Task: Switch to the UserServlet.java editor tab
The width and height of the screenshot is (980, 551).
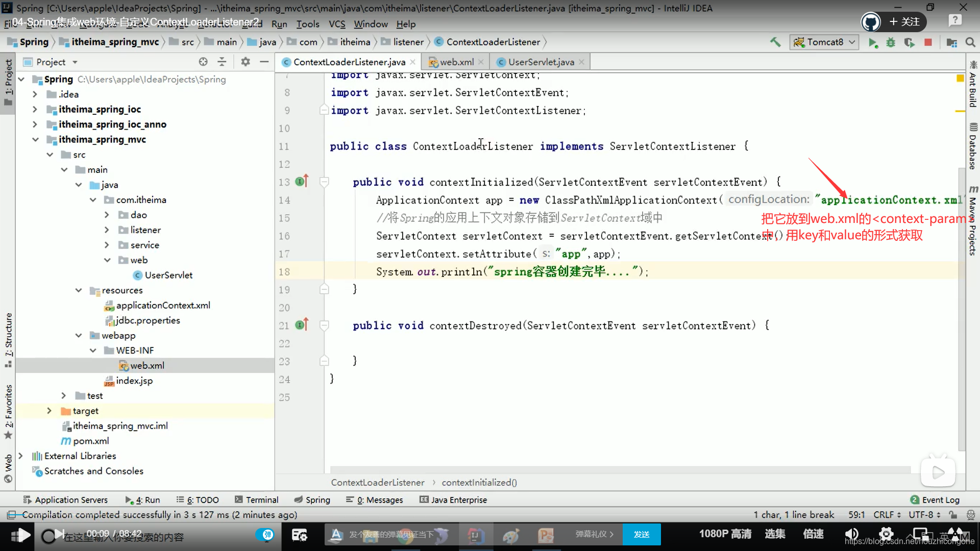Action: (541, 62)
